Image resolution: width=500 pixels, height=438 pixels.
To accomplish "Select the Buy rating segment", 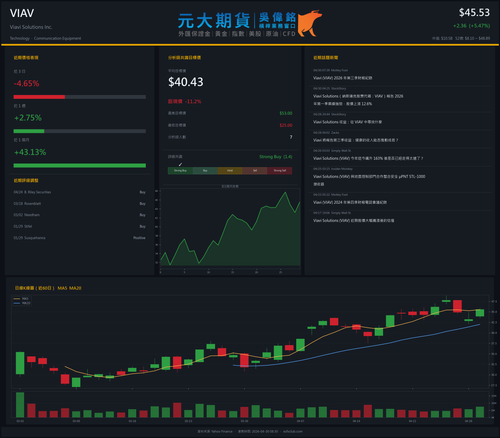I will point(205,171).
